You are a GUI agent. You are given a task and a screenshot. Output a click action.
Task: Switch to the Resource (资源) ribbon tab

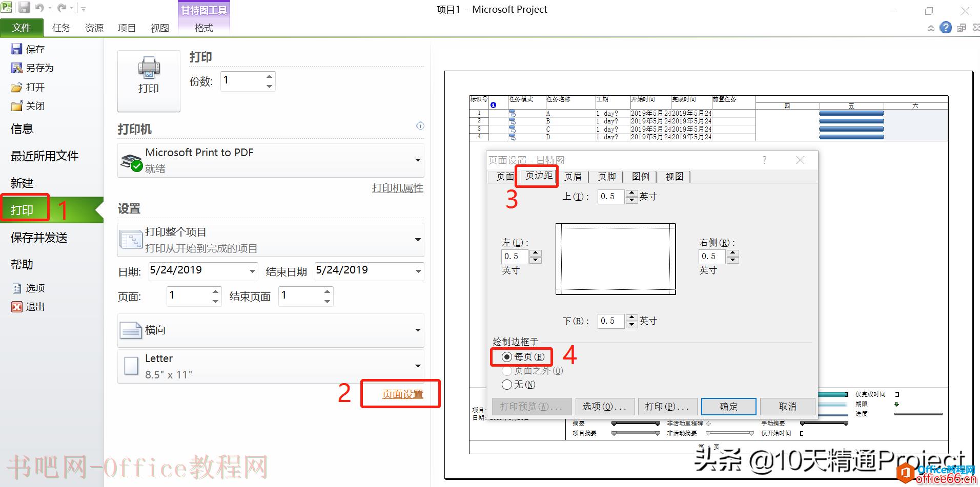(x=94, y=28)
